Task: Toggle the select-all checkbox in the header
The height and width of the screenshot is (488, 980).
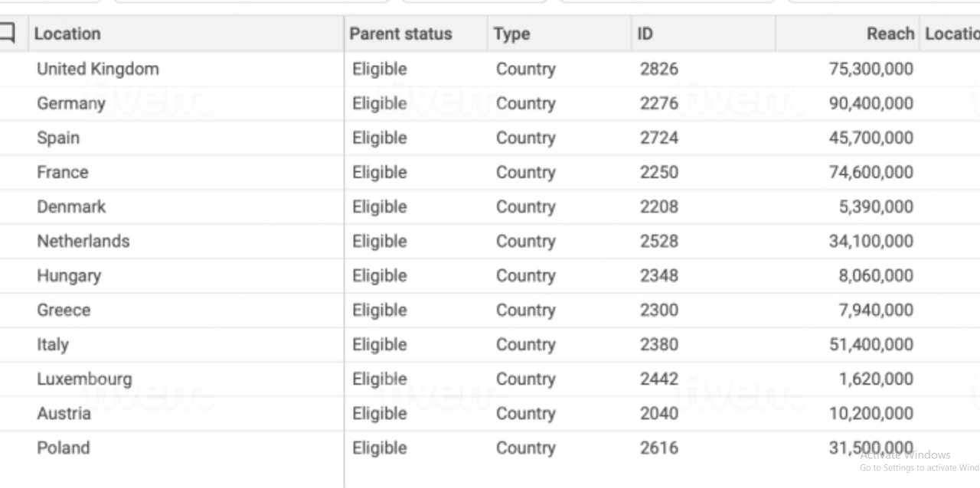Action: (x=7, y=33)
